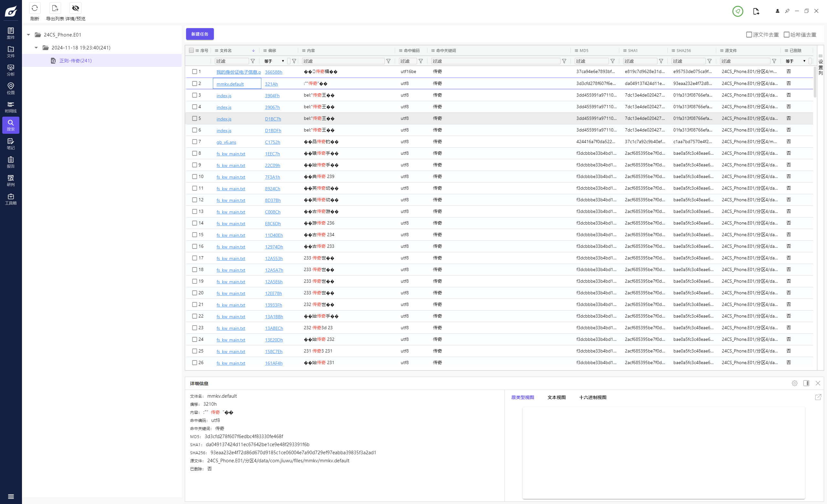This screenshot has height=504, width=827.
Task: Click the app logo in top left
Action: (11, 11)
